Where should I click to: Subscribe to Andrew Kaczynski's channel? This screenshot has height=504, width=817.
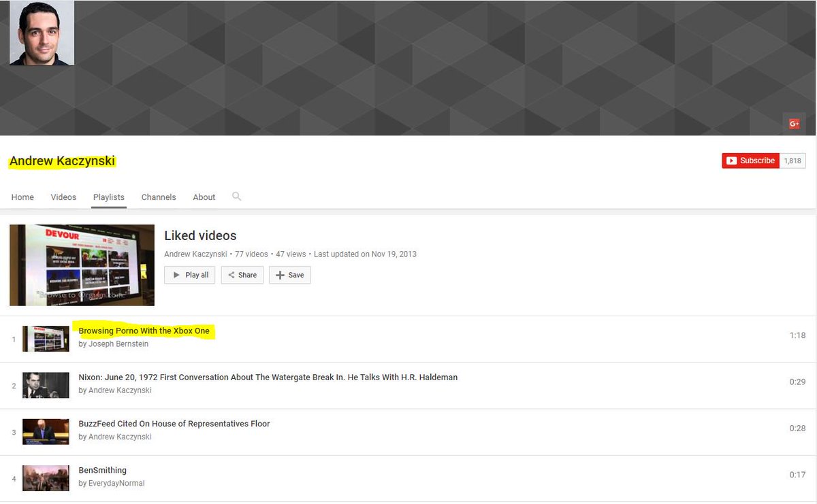750,161
